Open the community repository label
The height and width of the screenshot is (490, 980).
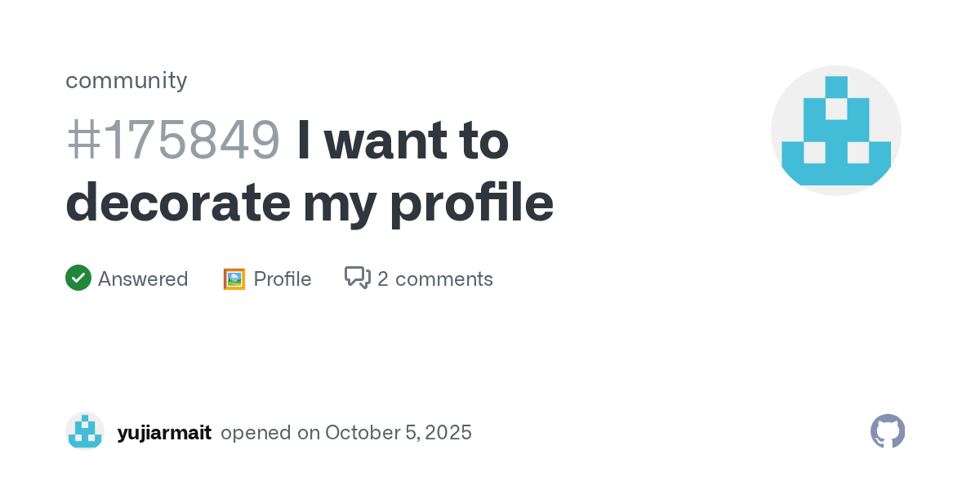(x=127, y=80)
